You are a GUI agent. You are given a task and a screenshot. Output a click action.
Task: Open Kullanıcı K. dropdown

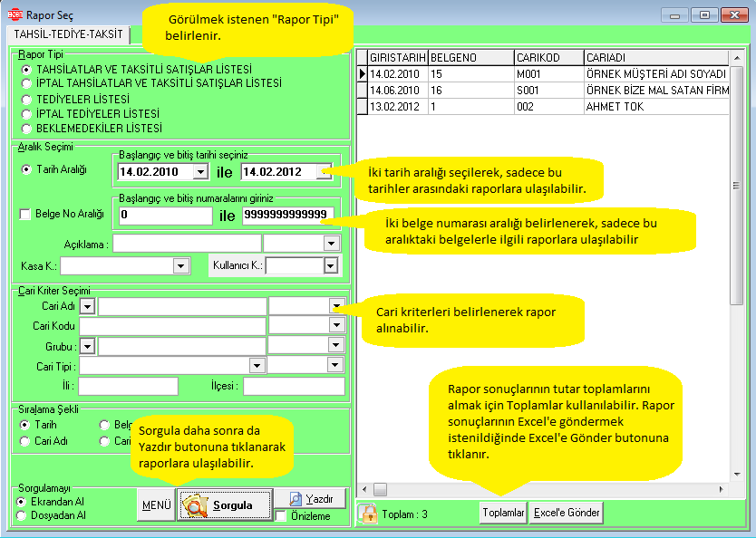330,265
